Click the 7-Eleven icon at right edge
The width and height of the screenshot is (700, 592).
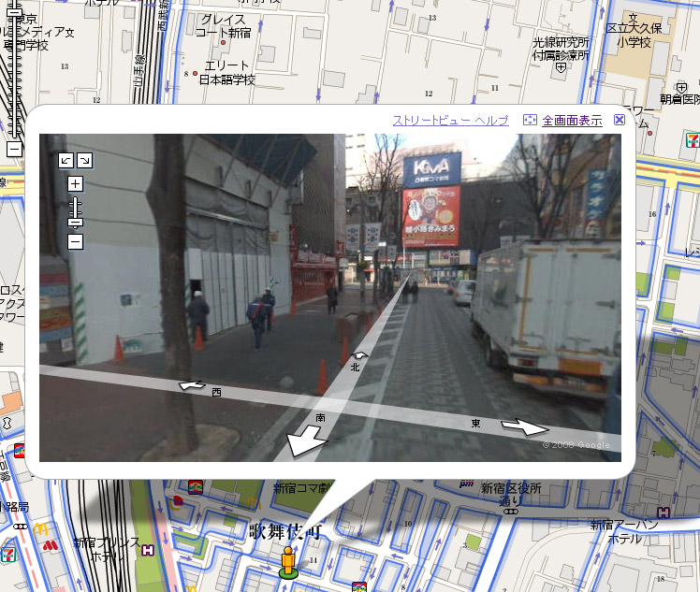[693, 140]
